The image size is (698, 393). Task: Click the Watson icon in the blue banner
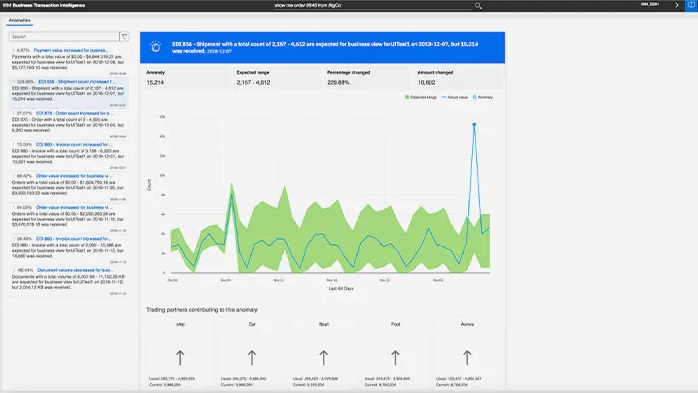coord(155,47)
